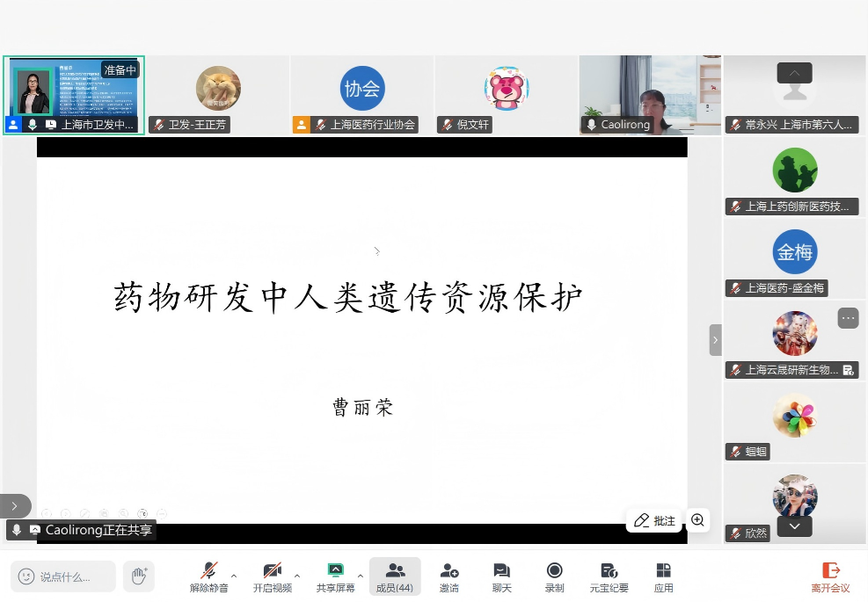The width and height of the screenshot is (868, 602).
Task: Select the 上海上药创新医药技 participant avatar
Action: 794,170
